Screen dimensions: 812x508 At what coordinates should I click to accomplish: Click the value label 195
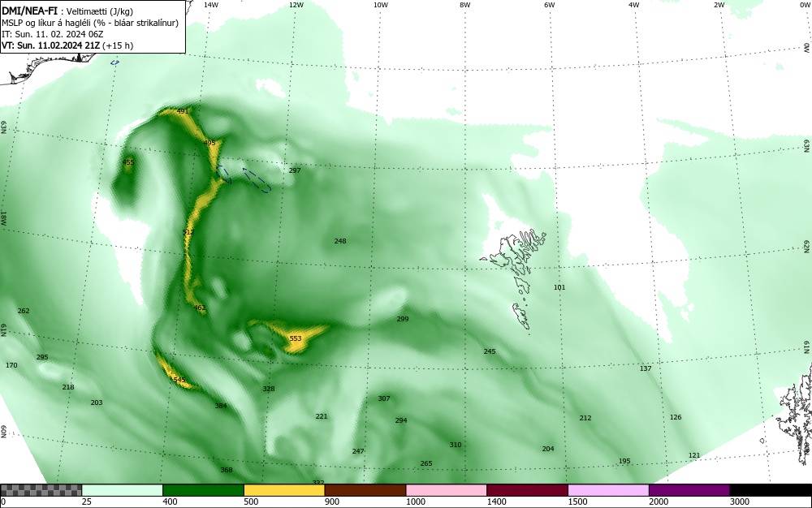[624, 462]
